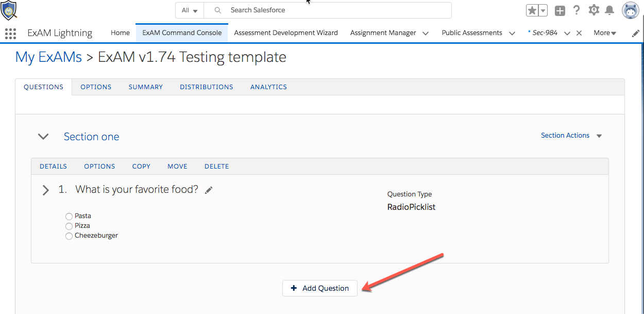Switch to the ANALYTICS tab
Viewport: 644px width, 314px height.
pos(268,87)
